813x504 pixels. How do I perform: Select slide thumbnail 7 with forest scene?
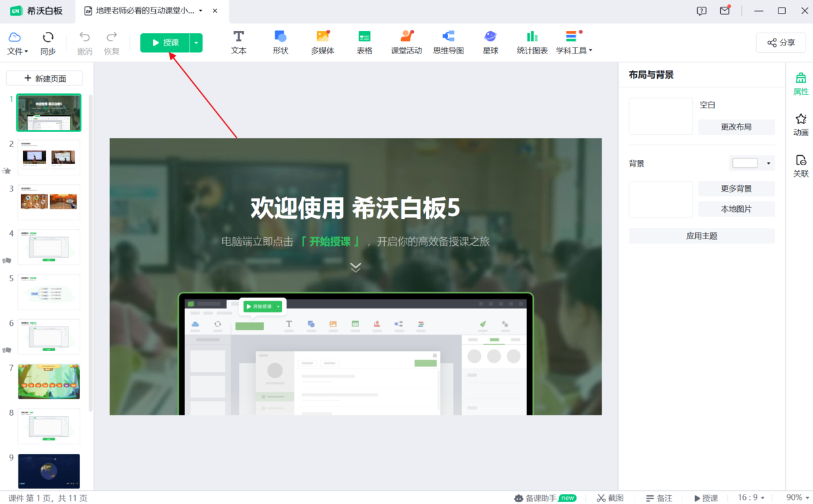[49, 381]
